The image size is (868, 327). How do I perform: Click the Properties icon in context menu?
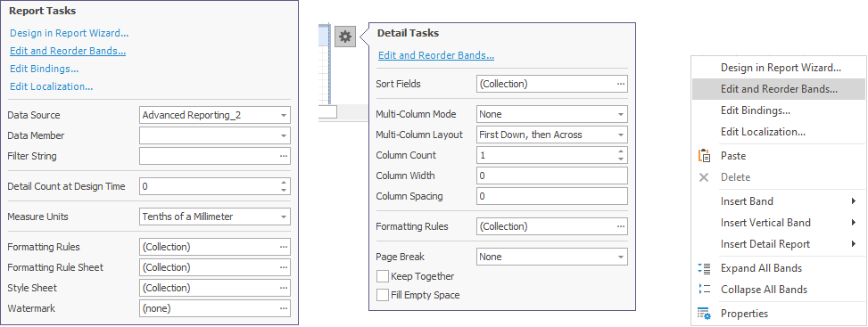coord(704,314)
